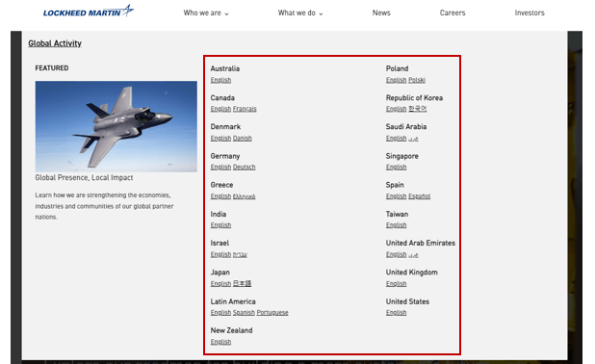Open Australia English site
Screen dimensions: 595x364
[220, 80]
